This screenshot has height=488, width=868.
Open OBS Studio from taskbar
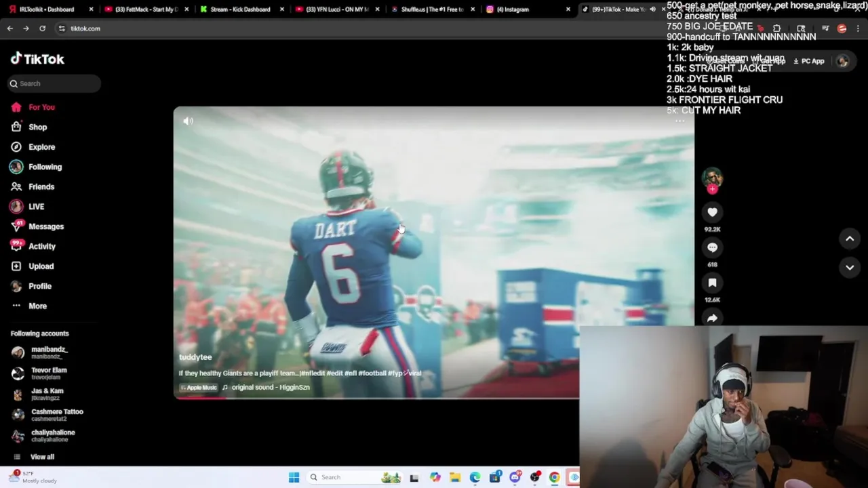coord(535,477)
